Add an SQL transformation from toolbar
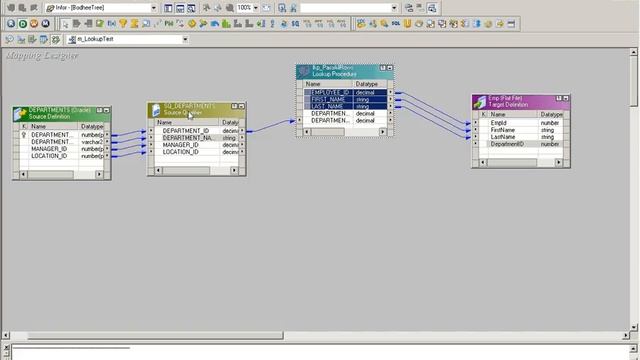The height and width of the screenshot is (360, 640). pyautogui.click(x=396, y=24)
